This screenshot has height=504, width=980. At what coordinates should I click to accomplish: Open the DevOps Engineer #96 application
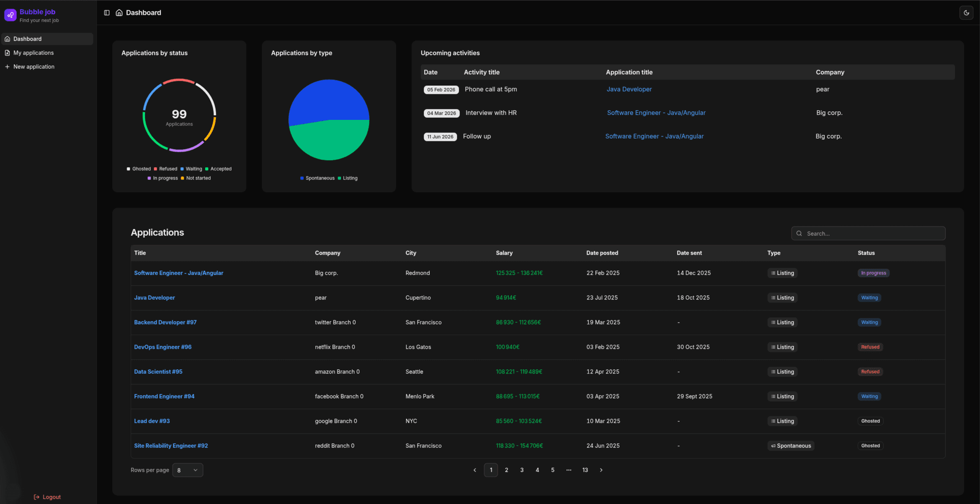(163, 347)
